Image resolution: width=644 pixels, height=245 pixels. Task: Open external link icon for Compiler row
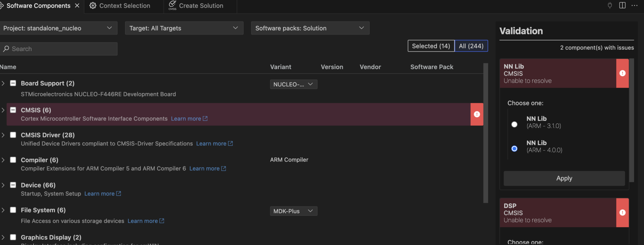224,168
